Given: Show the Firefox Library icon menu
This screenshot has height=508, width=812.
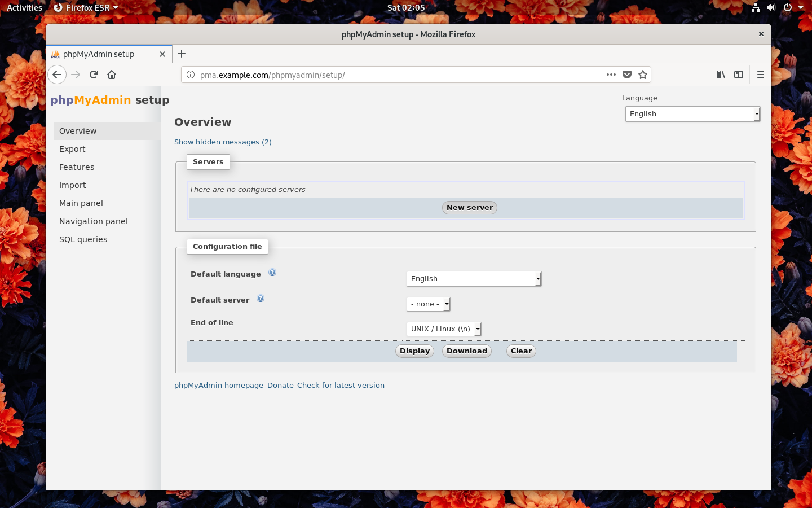Looking at the screenshot, I should [721, 75].
